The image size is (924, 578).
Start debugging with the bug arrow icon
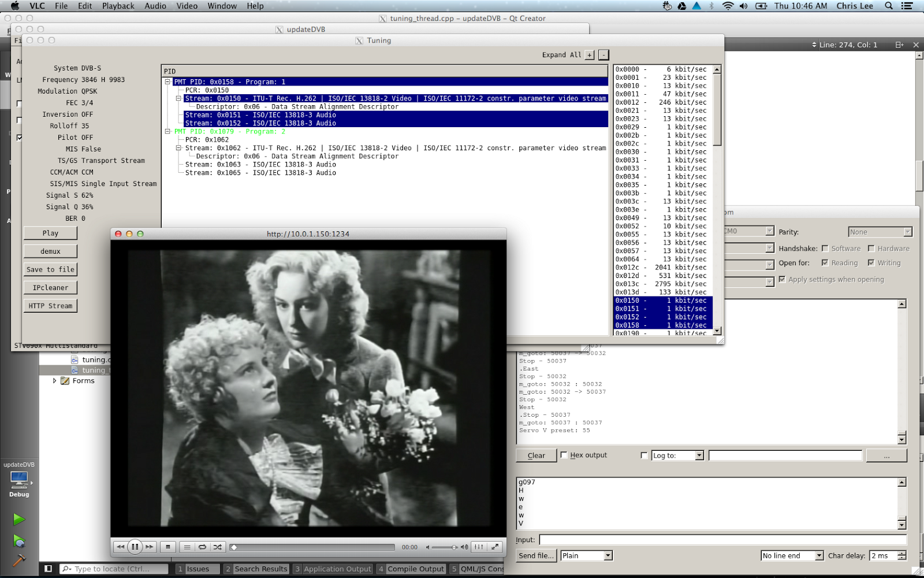click(19, 541)
